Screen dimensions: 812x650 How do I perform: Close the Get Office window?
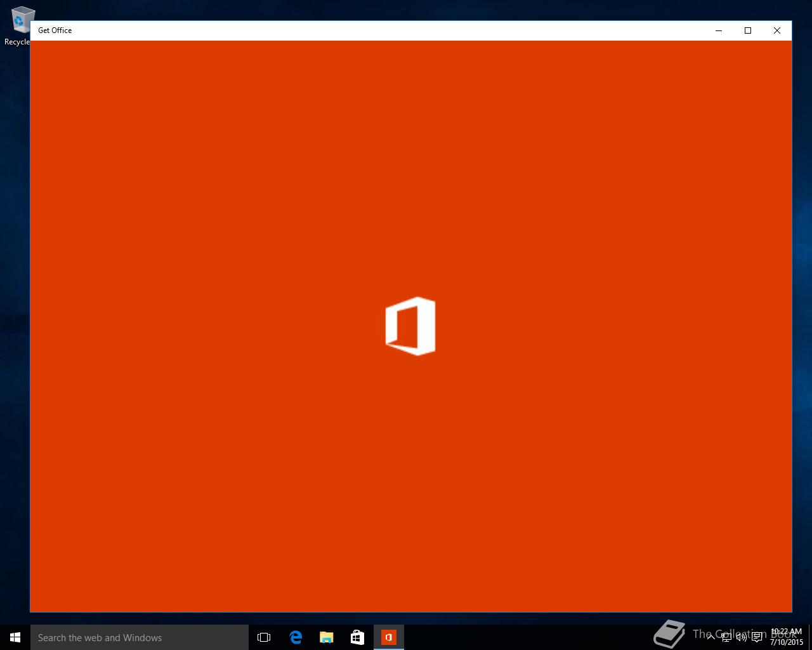point(777,30)
